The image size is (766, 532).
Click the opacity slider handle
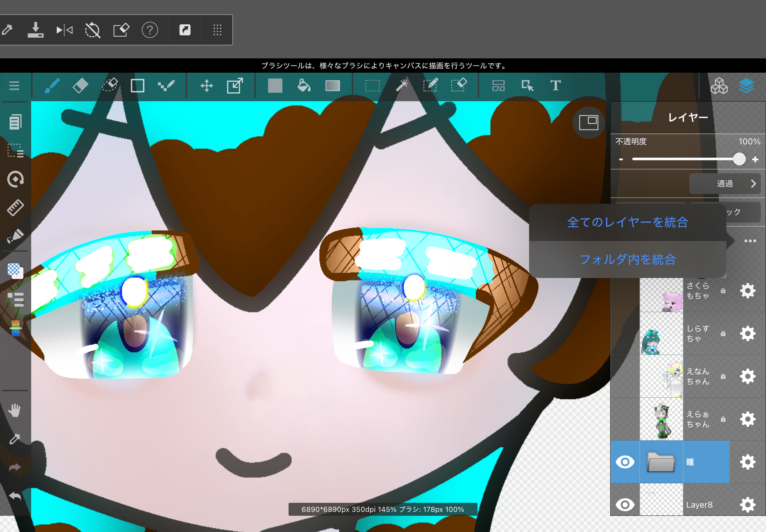tap(739, 159)
